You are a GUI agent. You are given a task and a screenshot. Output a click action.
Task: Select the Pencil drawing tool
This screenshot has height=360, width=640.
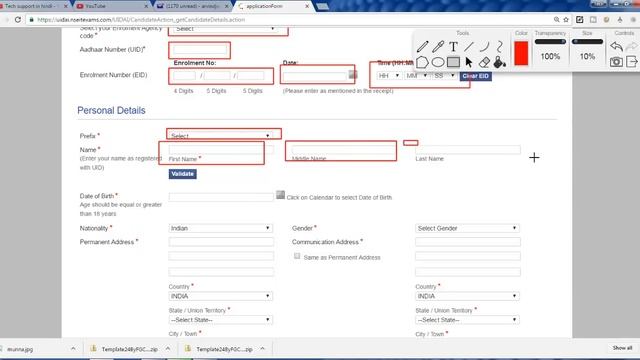tap(422, 47)
